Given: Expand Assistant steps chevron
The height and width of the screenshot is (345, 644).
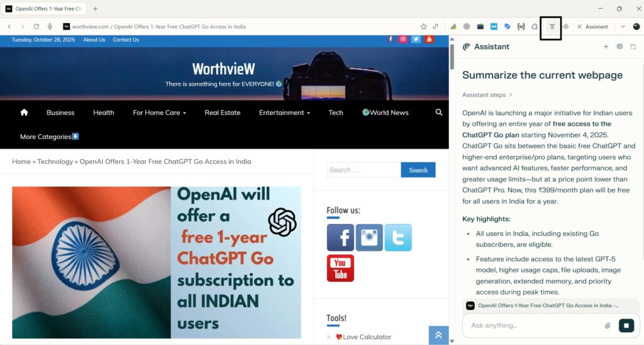Looking at the screenshot, I should pyautogui.click(x=511, y=94).
